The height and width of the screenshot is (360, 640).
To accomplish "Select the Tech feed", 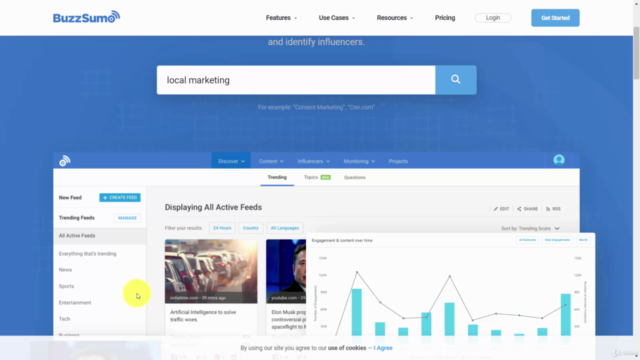I will 64,319.
